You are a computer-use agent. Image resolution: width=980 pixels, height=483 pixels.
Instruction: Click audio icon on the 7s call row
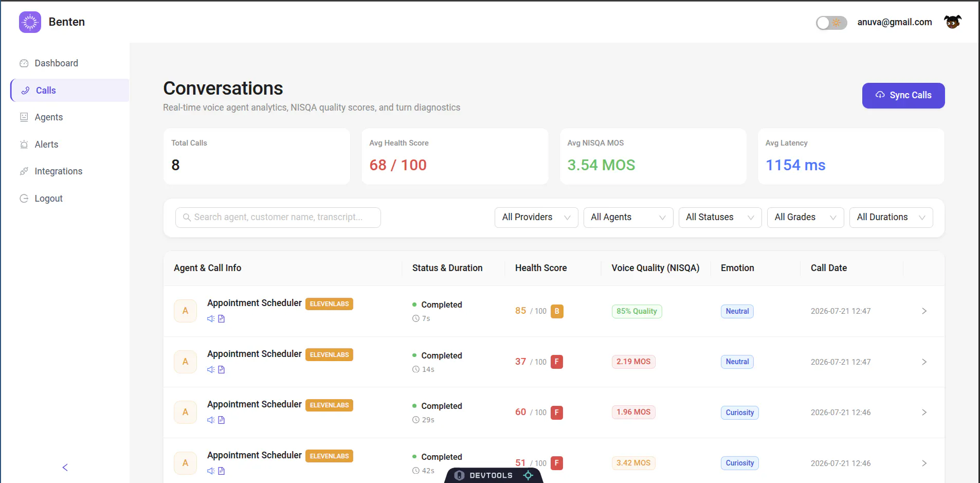211,319
